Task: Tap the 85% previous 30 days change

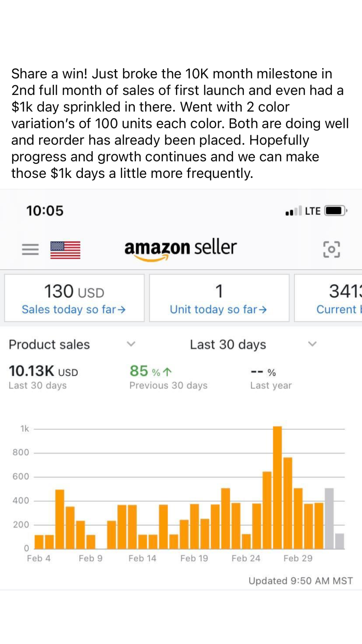Action: point(151,372)
